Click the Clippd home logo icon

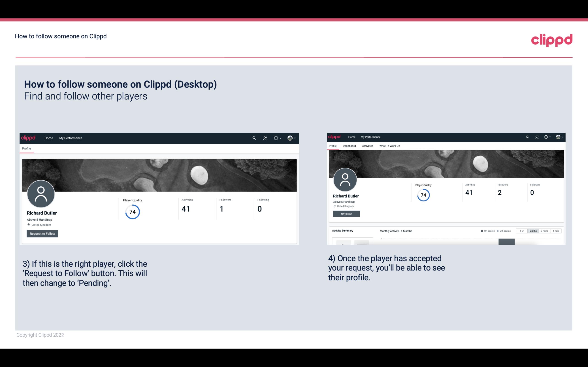tap(552, 39)
